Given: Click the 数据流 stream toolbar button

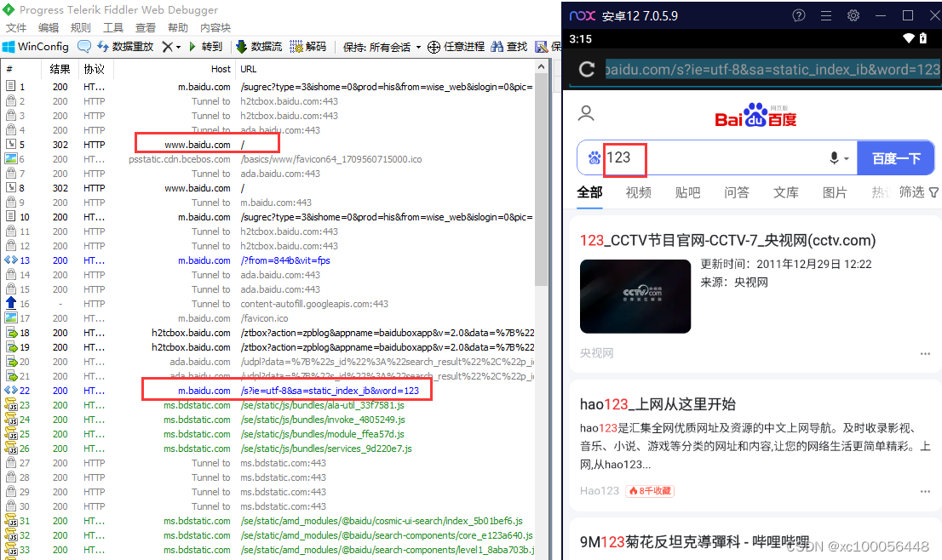Looking at the screenshot, I should tap(259, 46).
